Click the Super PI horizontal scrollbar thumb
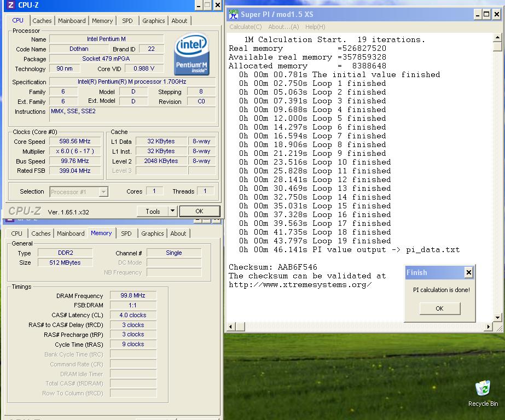Viewport: 505px width, 420px height. coord(240,326)
